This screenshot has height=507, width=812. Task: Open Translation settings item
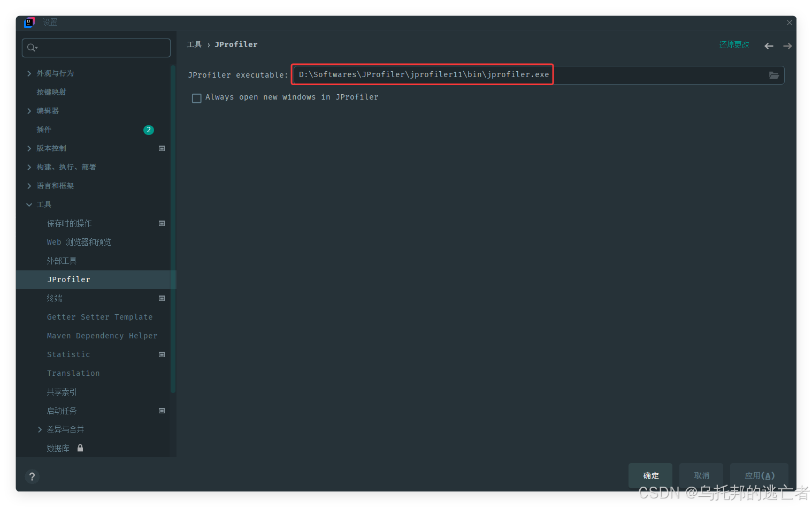click(x=73, y=373)
